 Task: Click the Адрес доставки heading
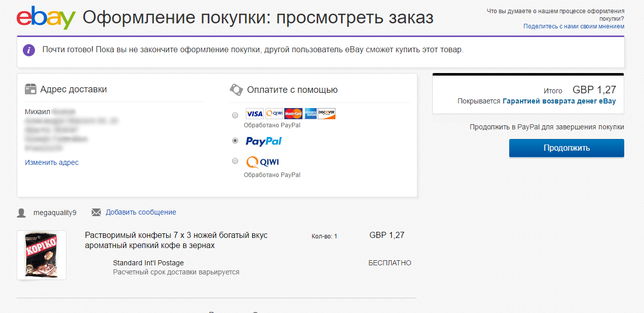click(x=73, y=89)
